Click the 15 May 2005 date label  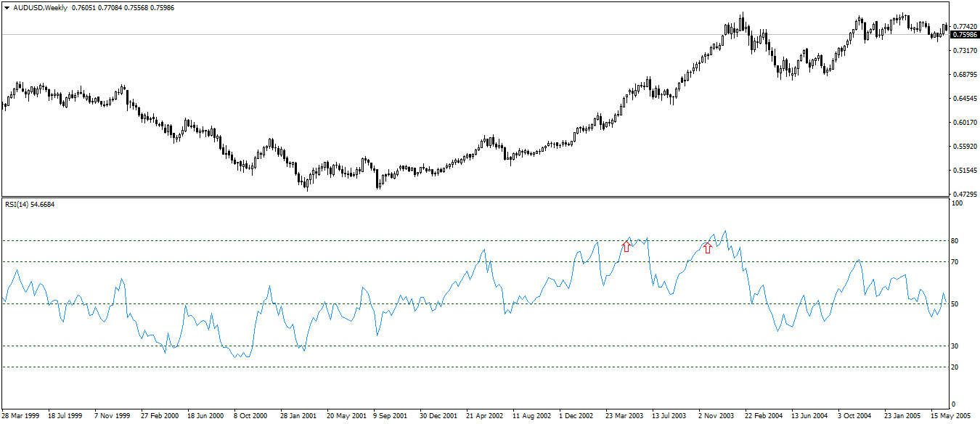point(950,416)
